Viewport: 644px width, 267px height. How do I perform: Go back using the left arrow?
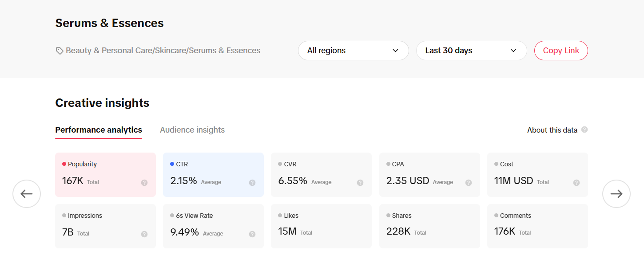coord(27,194)
